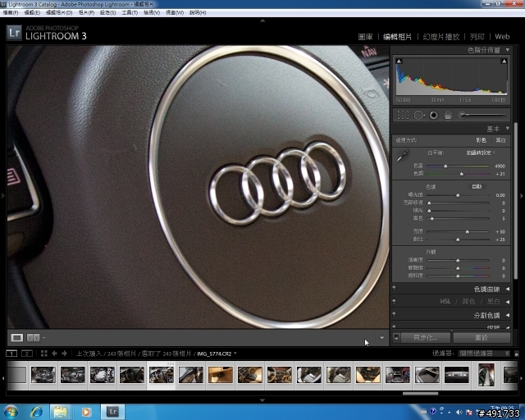Open the 檔案(F) menu
525x420 pixels.
point(11,13)
